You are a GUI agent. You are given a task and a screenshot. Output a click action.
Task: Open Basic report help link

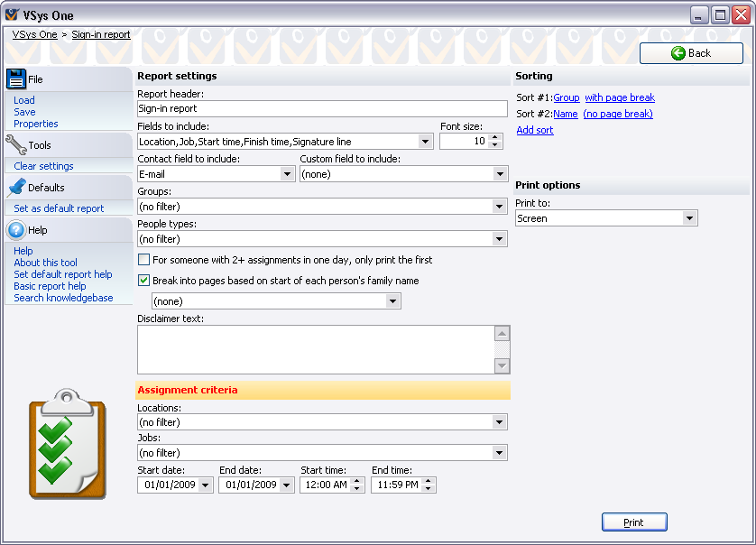[x=50, y=286]
